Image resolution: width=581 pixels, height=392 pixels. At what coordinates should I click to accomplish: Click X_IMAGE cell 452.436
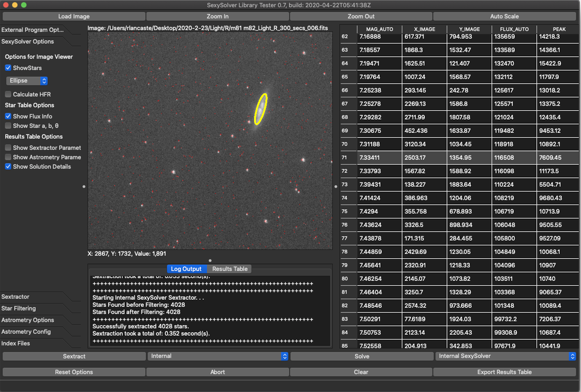pos(424,131)
